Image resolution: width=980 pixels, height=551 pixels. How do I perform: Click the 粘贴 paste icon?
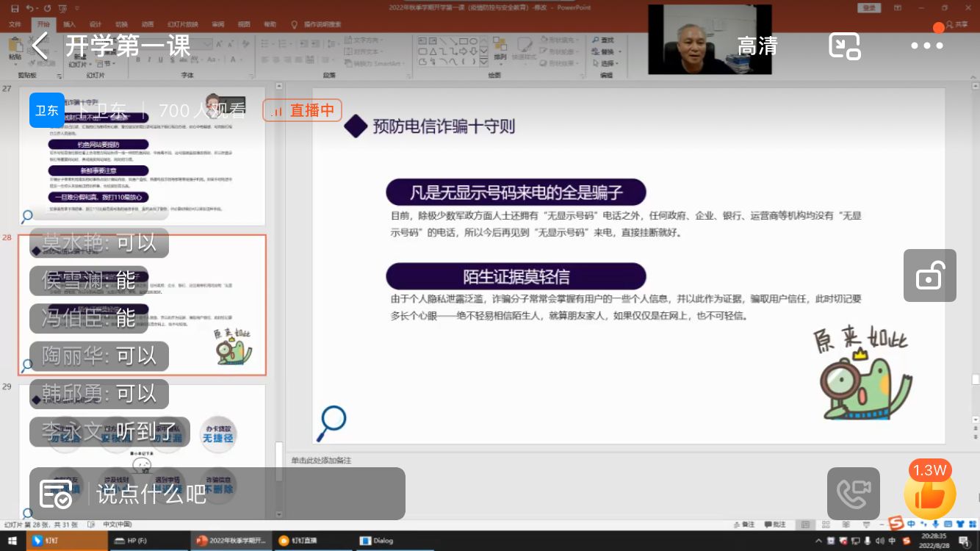[x=15, y=48]
